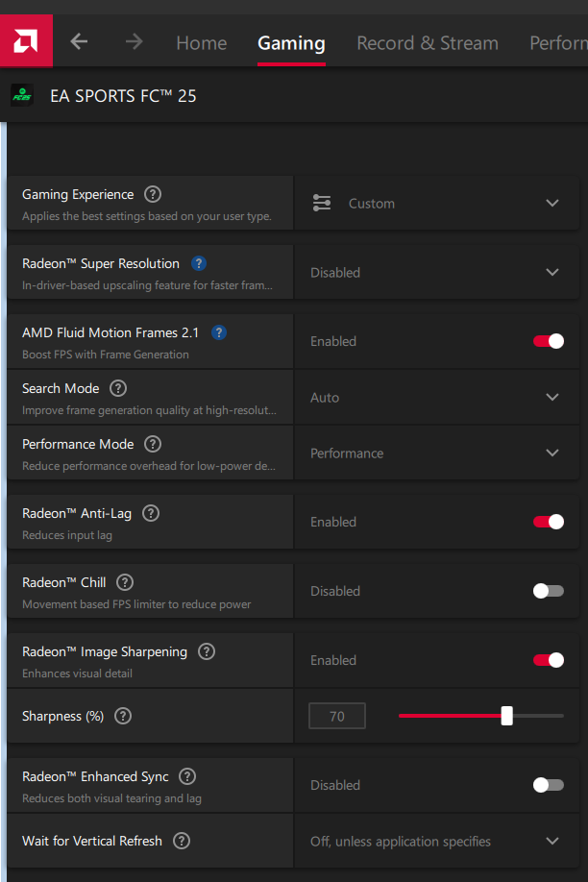
Task: Open the Gaming Experience Custom dropdown
Action: (x=437, y=204)
